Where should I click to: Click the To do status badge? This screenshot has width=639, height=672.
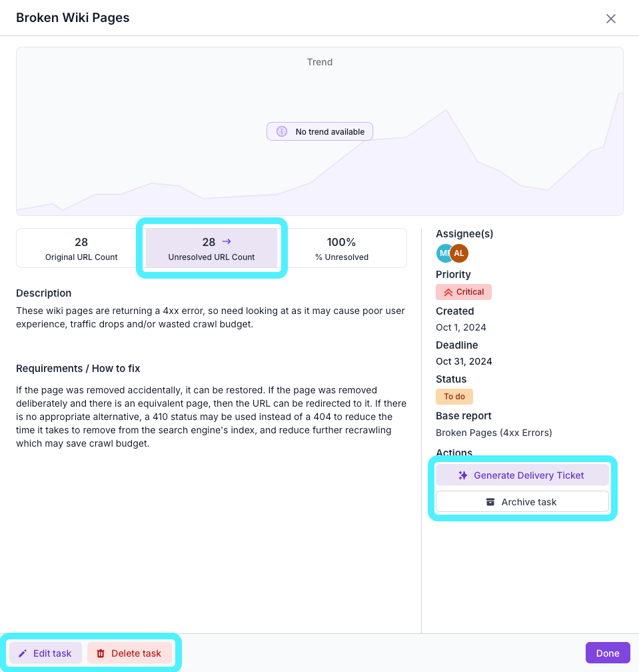point(454,397)
